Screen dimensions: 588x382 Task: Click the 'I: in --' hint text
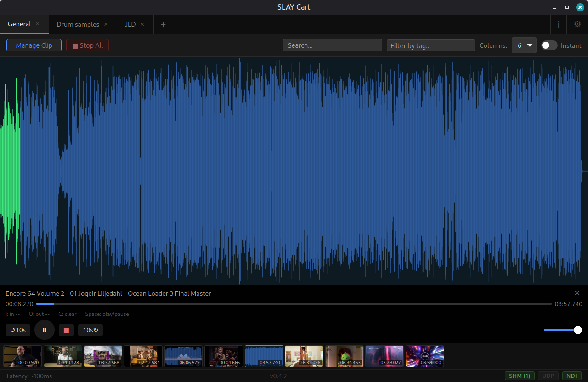coord(12,314)
